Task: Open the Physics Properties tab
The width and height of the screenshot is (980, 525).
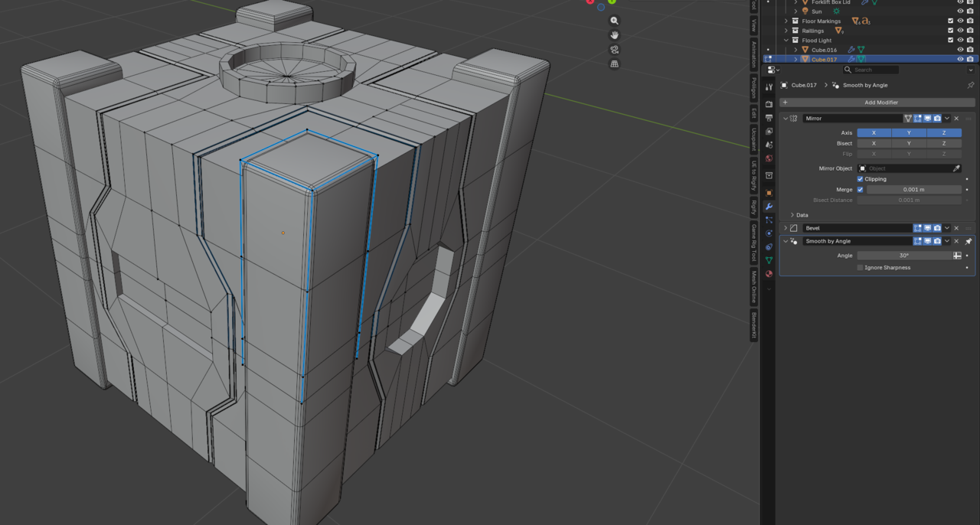Action: (769, 232)
